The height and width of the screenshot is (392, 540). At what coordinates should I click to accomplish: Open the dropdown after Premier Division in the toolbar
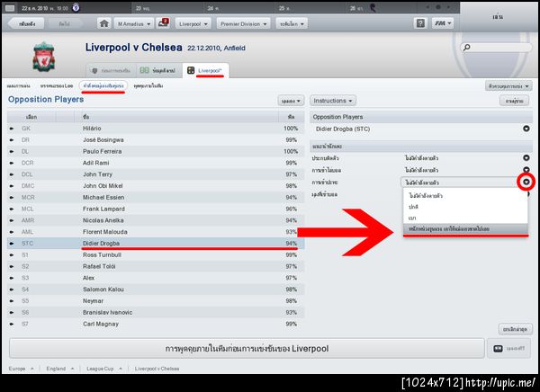click(x=292, y=23)
